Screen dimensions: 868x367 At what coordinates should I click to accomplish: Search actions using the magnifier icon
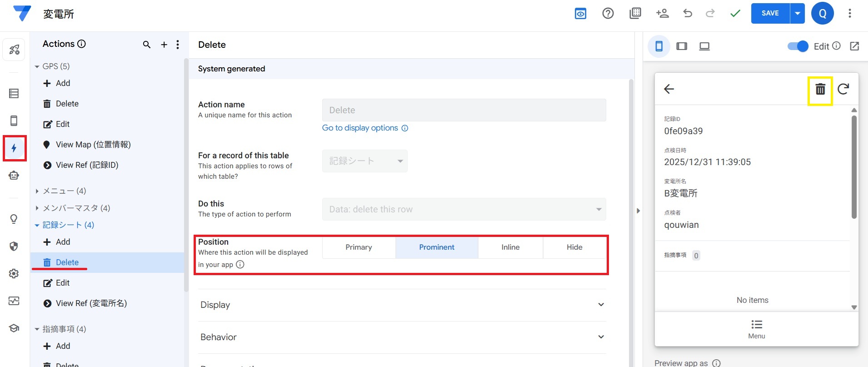click(x=146, y=45)
